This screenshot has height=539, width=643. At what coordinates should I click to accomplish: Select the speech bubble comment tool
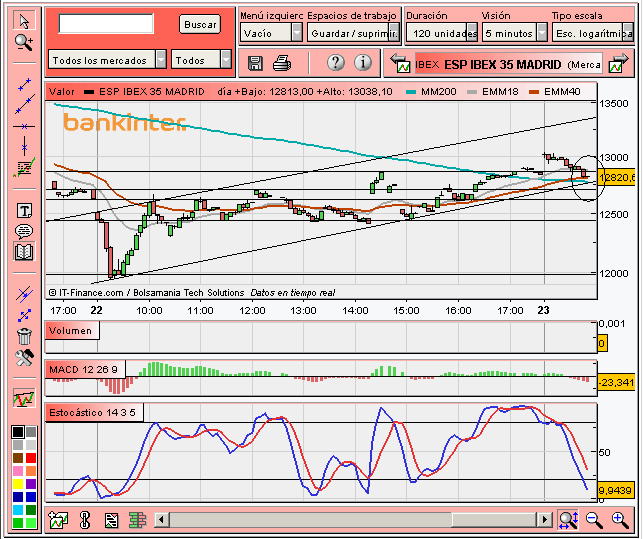click(24, 231)
